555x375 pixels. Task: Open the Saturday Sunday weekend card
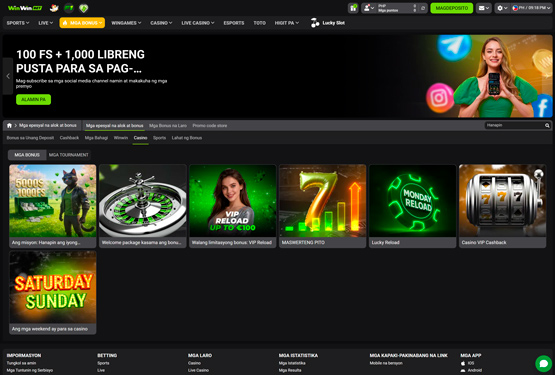click(x=53, y=292)
